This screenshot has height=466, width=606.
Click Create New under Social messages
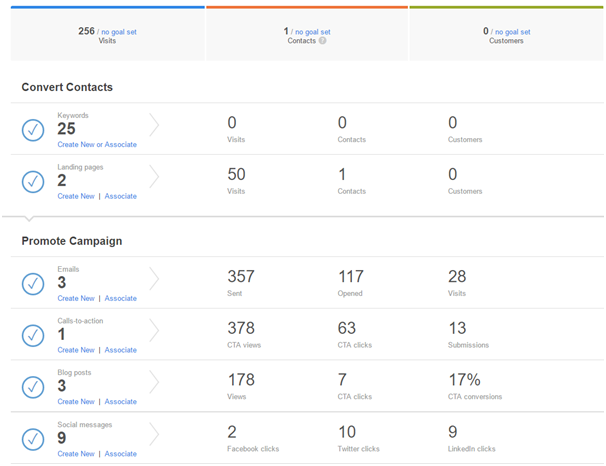(76, 454)
